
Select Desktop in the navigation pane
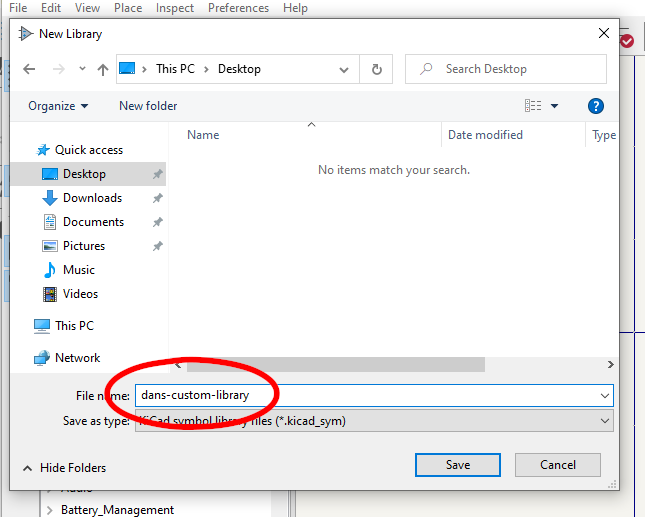[x=88, y=174]
